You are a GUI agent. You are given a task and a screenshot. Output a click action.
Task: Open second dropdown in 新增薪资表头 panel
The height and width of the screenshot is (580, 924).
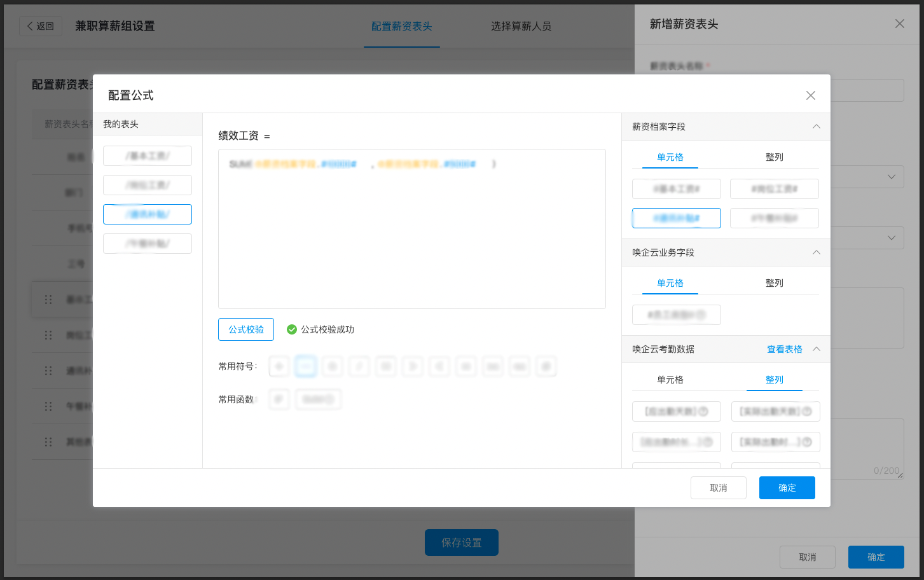click(x=867, y=238)
